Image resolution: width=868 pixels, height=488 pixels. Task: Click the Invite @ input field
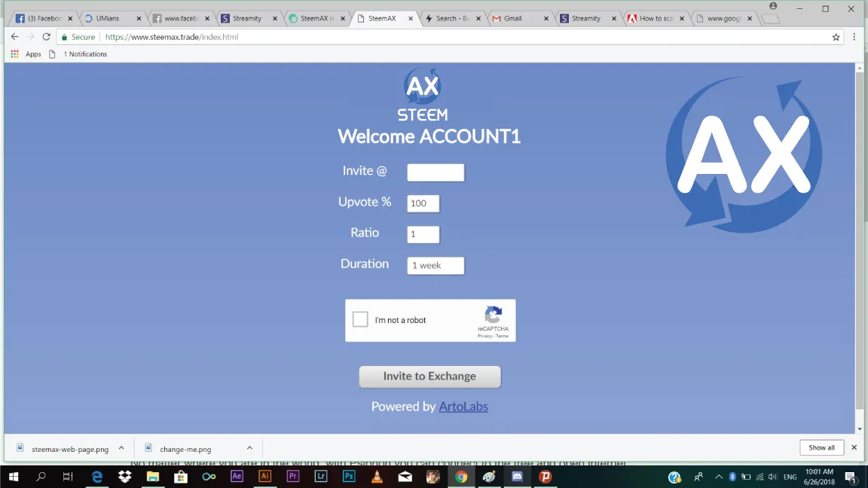point(436,172)
